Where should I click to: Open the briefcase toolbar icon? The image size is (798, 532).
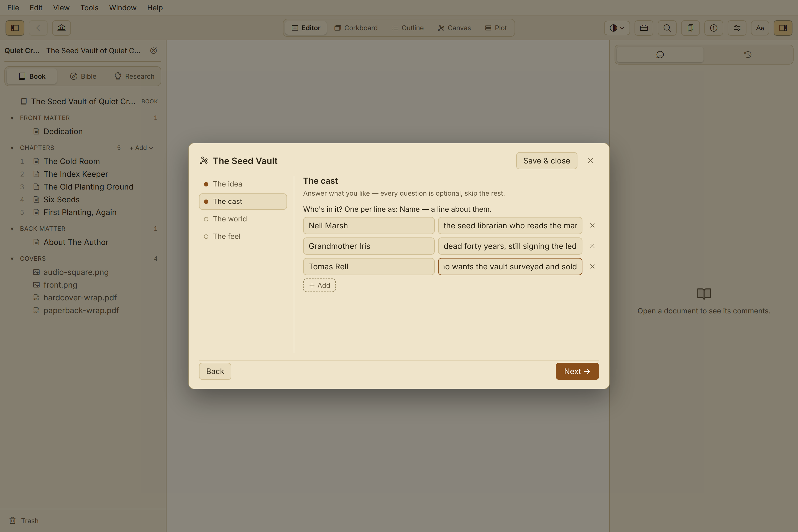644,28
